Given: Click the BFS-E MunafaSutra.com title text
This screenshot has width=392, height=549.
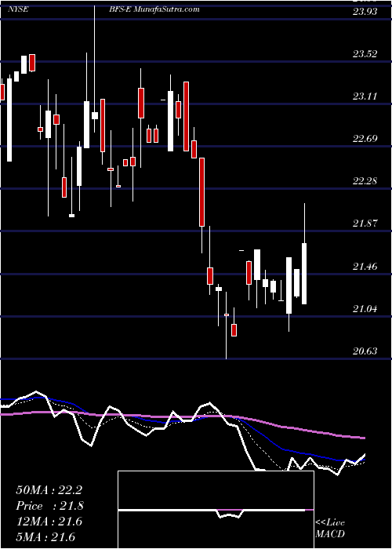Looking at the screenshot, I should point(154,9).
